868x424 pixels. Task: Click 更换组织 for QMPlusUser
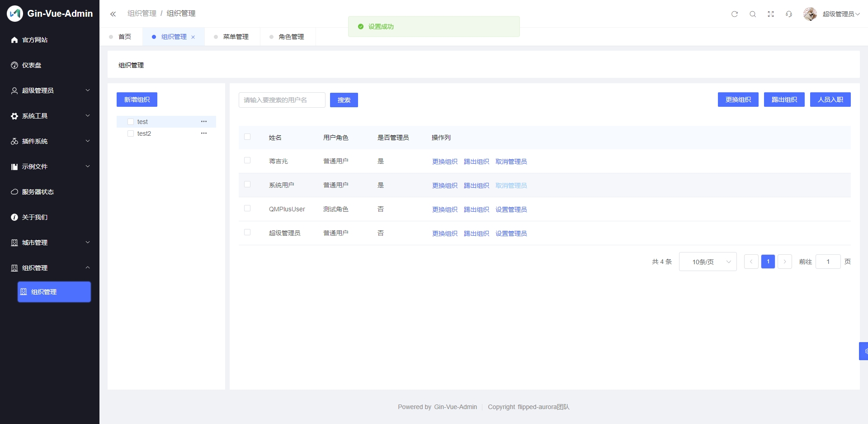pyautogui.click(x=445, y=210)
